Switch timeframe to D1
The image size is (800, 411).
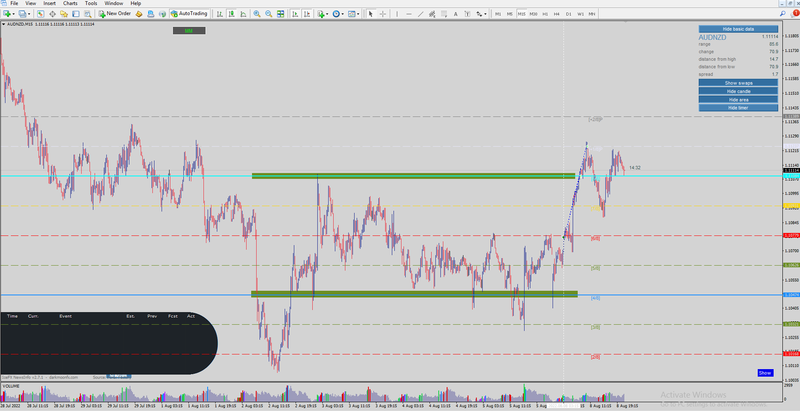[568, 14]
